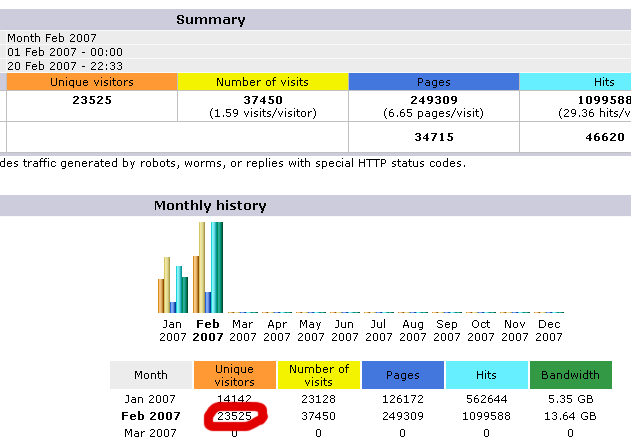Click blue Pages header in Summary table
The height and width of the screenshot is (442, 631).
(x=434, y=82)
